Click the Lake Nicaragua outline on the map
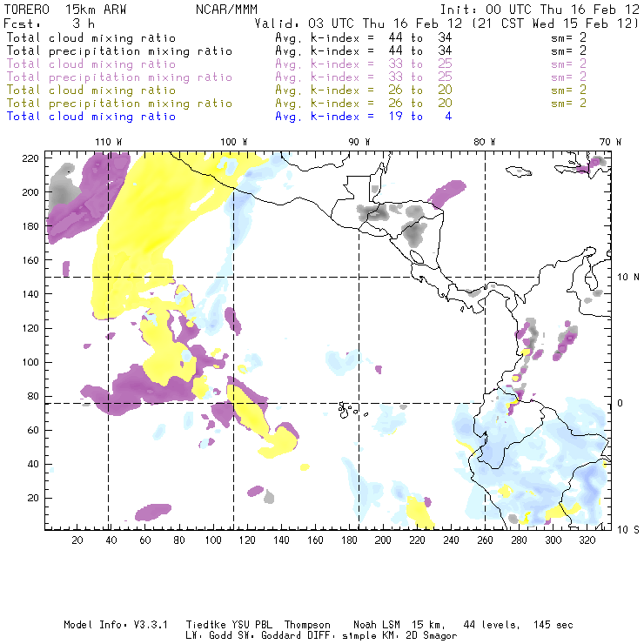The width and height of the screenshot is (644, 644). click(417, 257)
